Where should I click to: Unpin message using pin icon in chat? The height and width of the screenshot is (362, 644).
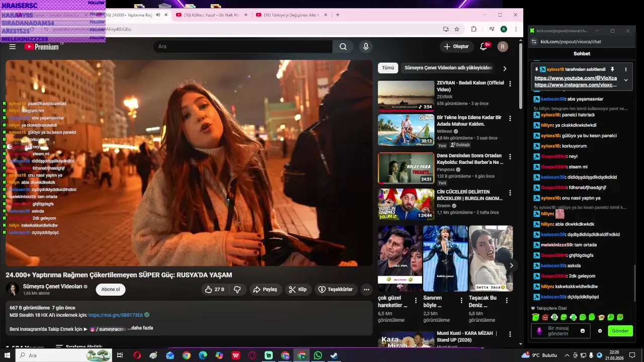[612, 69]
